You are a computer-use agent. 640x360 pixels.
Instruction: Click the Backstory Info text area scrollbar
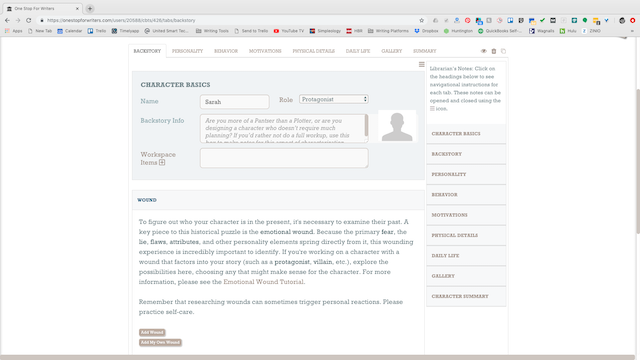click(x=366, y=125)
